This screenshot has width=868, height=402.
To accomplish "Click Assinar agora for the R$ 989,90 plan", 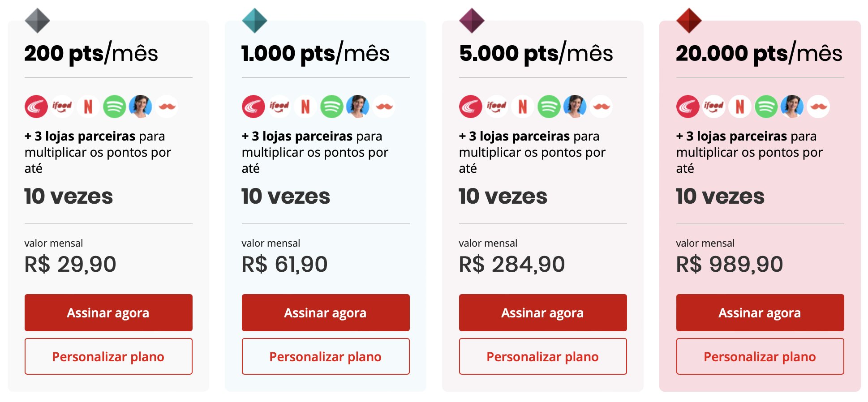I will 760,312.
